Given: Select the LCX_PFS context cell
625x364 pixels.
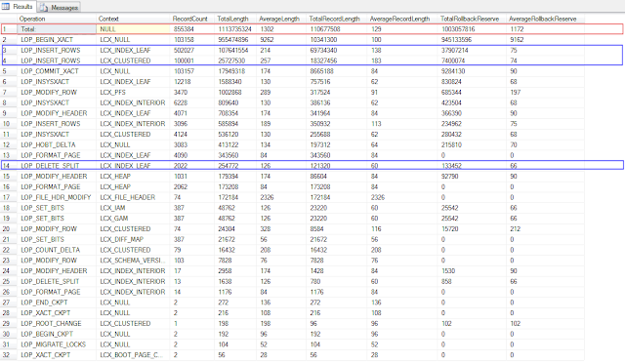Looking at the screenshot, I should coord(133,93).
